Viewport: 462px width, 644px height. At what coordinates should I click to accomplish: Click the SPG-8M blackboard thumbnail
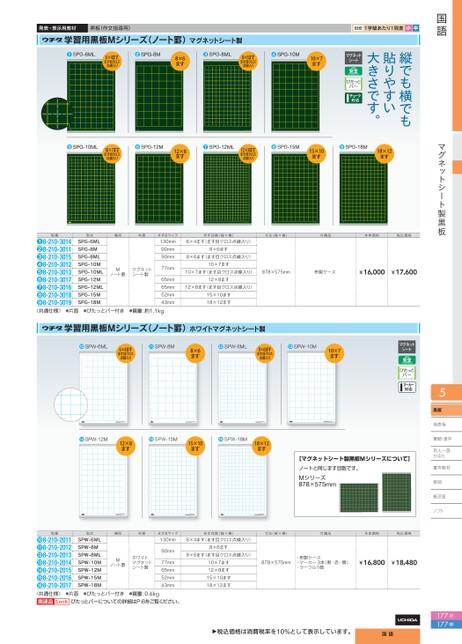[x=159, y=96]
